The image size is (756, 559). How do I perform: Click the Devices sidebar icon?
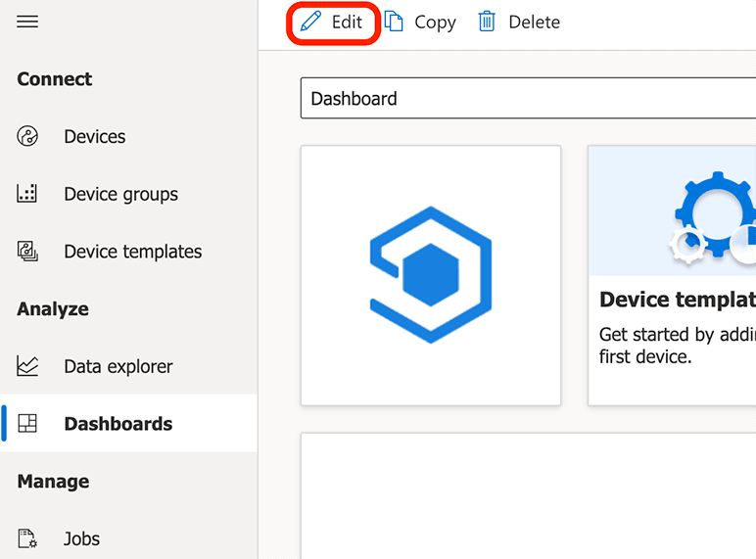pos(27,136)
